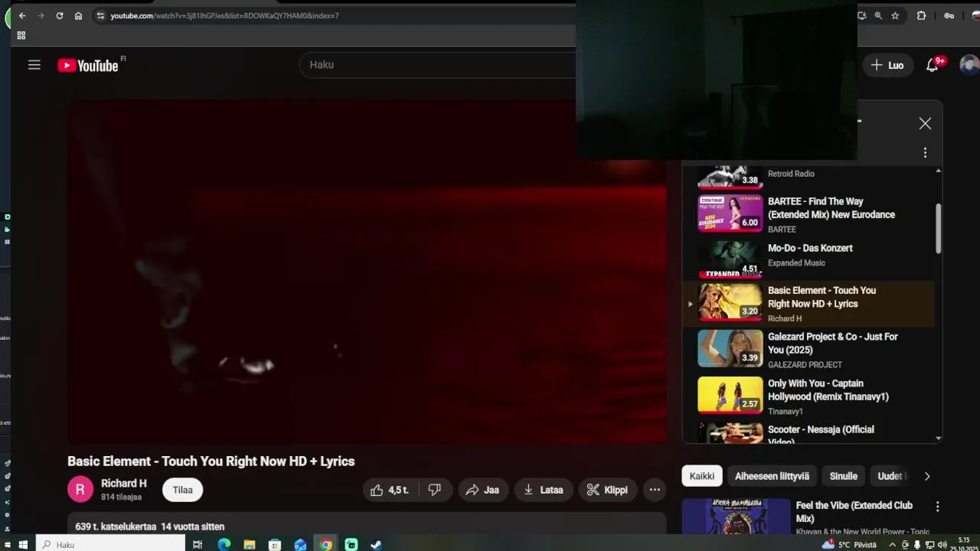Screen dimensions: 980x551
Task: Open the YouTube notifications bell
Action: pos(933,65)
